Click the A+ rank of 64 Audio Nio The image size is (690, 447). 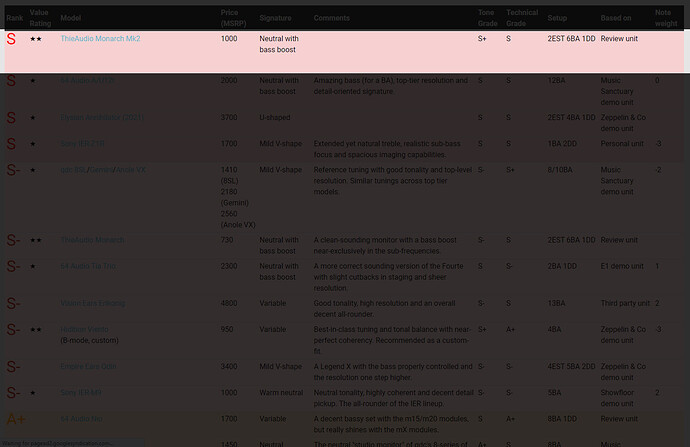click(15, 419)
